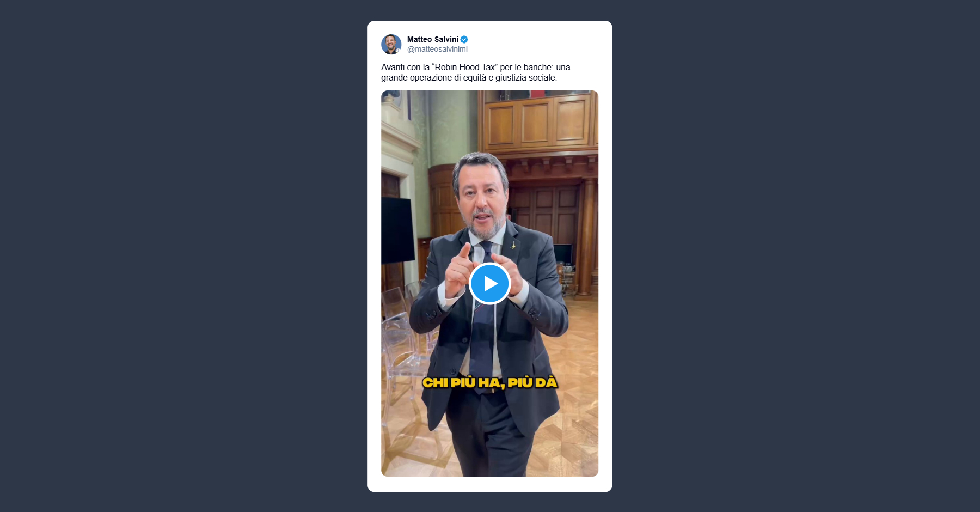The height and width of the screenshot is (512, 980).
Task: Open the @matteosalvinimi handle link
Action: tap(437, 49)
